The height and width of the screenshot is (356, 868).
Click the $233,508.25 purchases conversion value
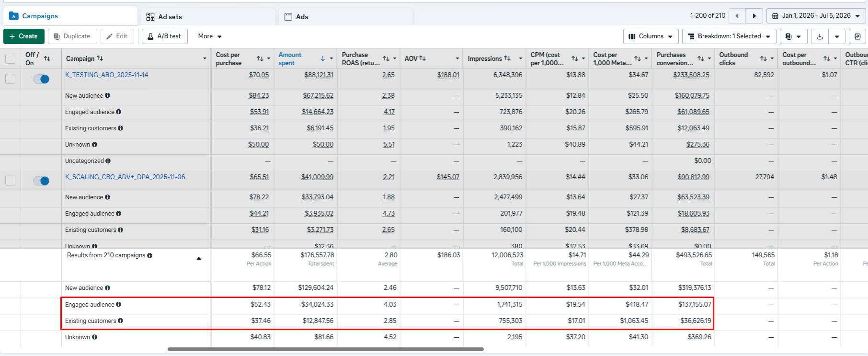(x=691, y=75)
